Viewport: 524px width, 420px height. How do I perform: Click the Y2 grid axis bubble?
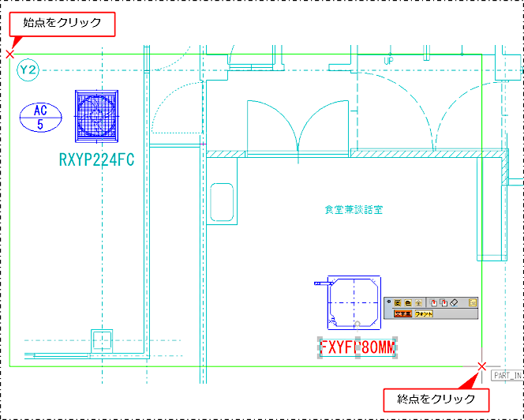pyautogui.click(x=28, y=70)
